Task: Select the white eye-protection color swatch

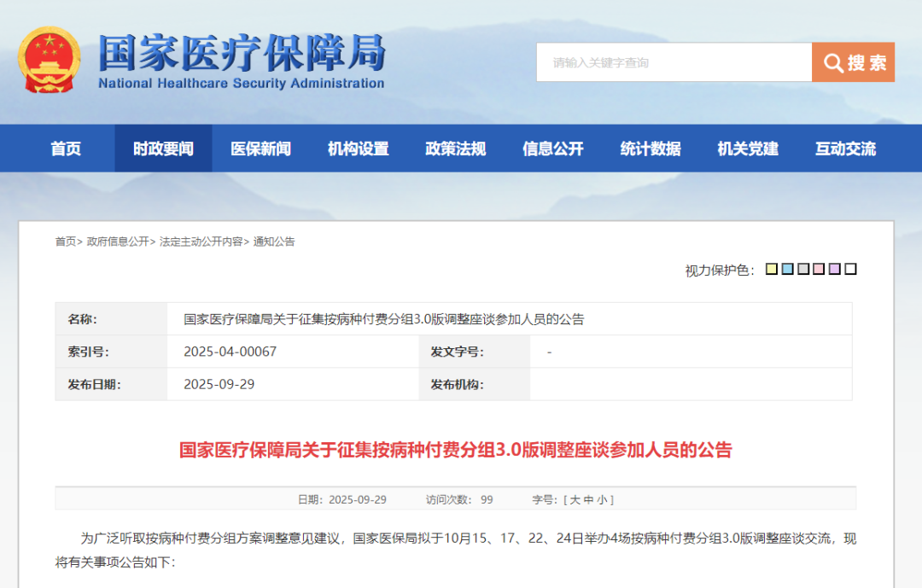Action: point(849,269)
